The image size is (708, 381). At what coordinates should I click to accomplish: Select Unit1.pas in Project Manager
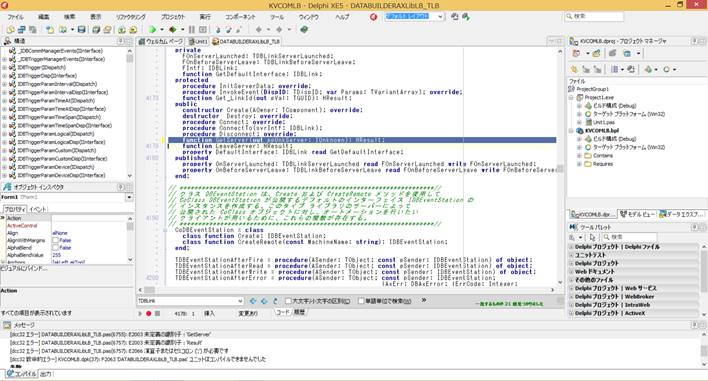tap(604, 122)
